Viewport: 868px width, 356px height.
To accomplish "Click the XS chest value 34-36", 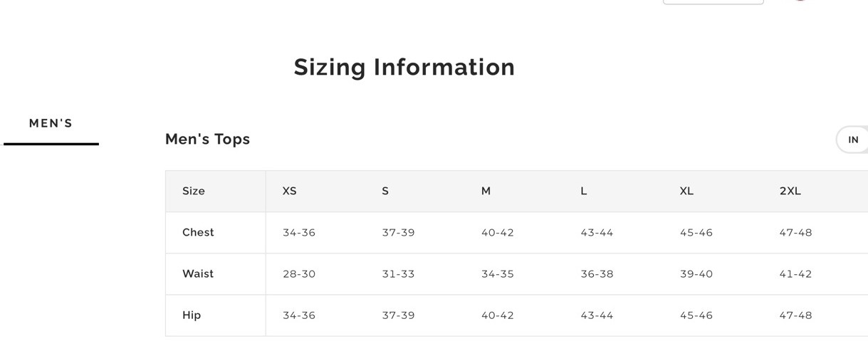I will [299, 232].
